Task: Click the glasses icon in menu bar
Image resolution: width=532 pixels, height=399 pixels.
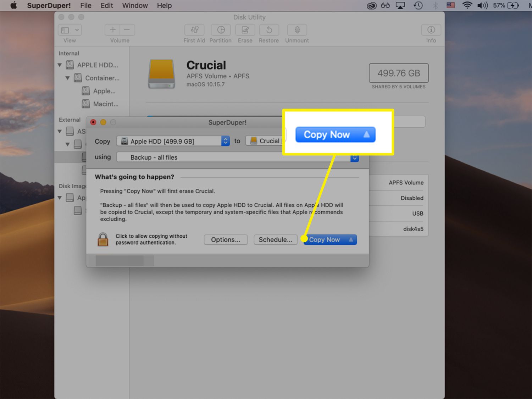Action: (x=386, y=5)
